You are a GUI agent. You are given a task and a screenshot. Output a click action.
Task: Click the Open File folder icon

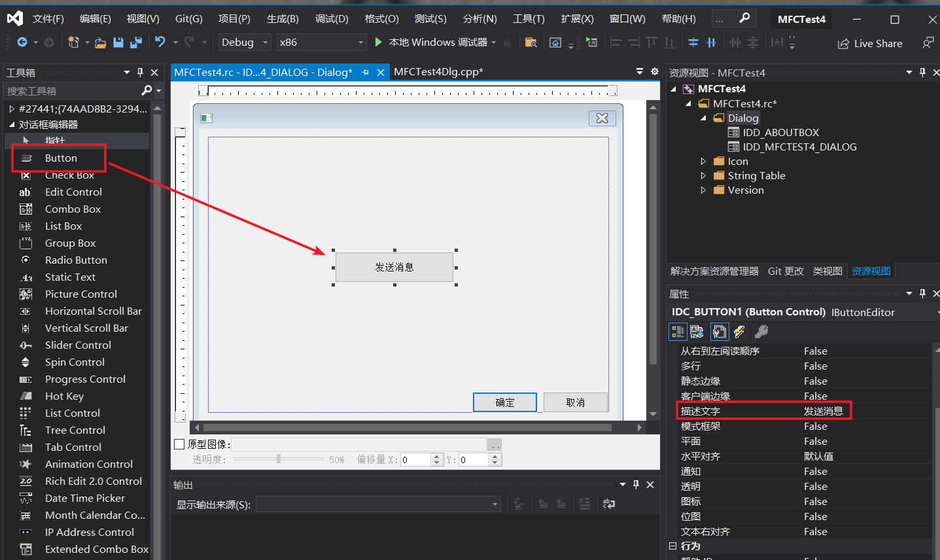tap(100, 43)
